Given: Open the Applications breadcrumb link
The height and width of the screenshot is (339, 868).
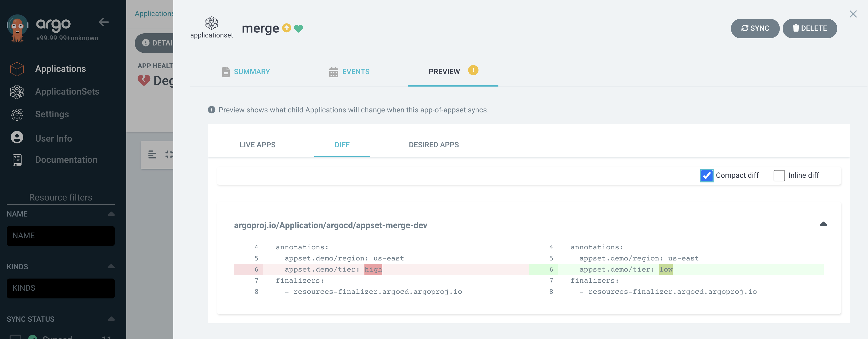Looking at the screenshot, I should [x=154, y=13].
